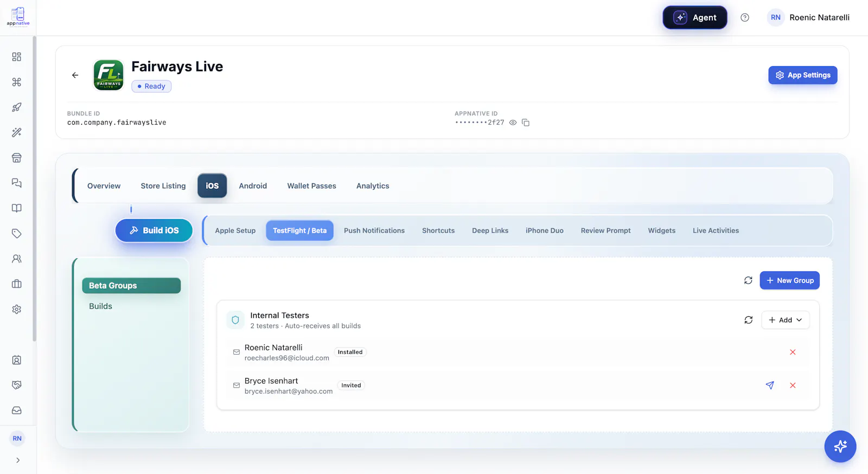The width and height of the screenshot is (868, 474).
Task: Open the rocket launch sidebar icon
Action: (x=17, y=107)
